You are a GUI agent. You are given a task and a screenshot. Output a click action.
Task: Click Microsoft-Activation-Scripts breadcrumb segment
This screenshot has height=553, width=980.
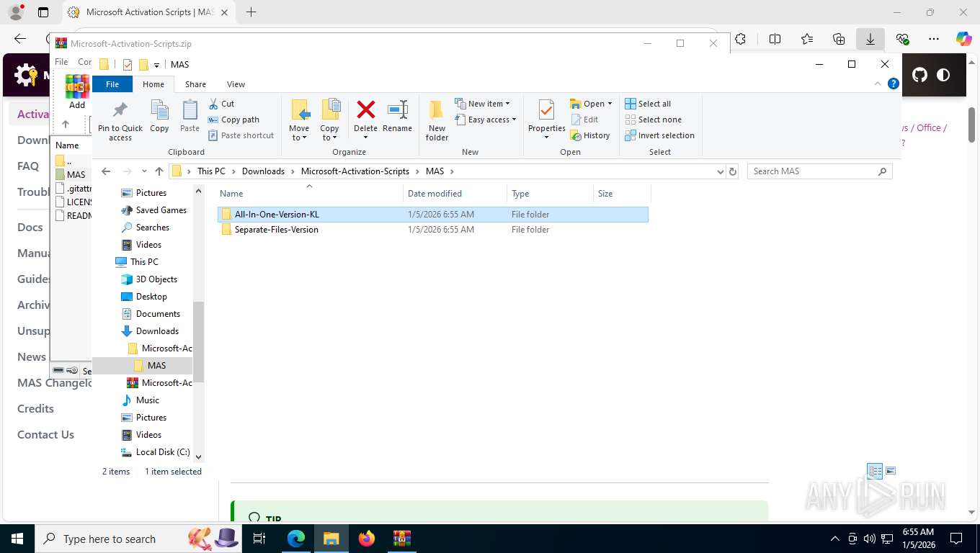click(355, 171)
